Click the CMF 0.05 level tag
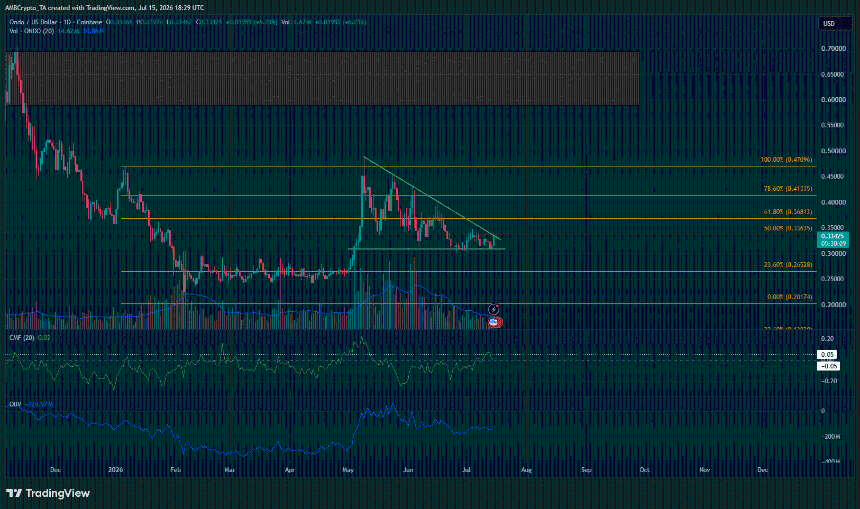 pos(828,354)
